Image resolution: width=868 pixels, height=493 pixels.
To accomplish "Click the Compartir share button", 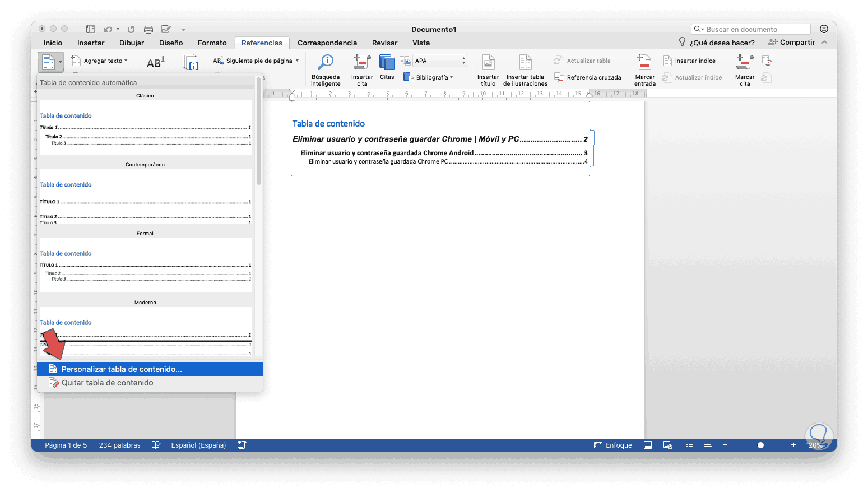I will [x=791, y=43].
